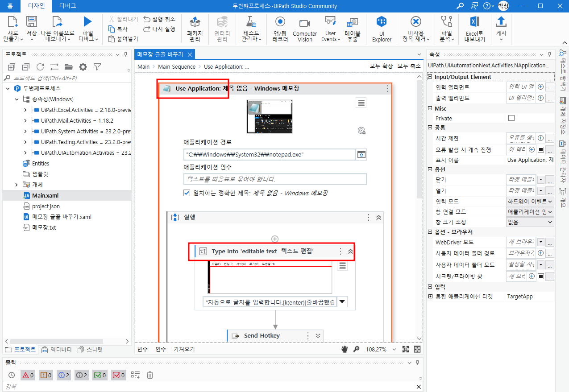Expand 개체 tree node
This screenshot has width=569, height=392.
click(17, 185)
